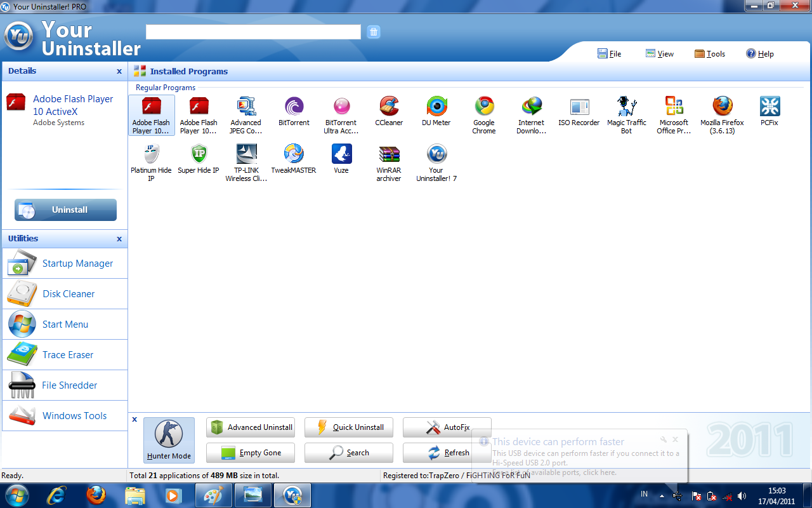Select the BitTorrent program icon

tap(294, 112)
